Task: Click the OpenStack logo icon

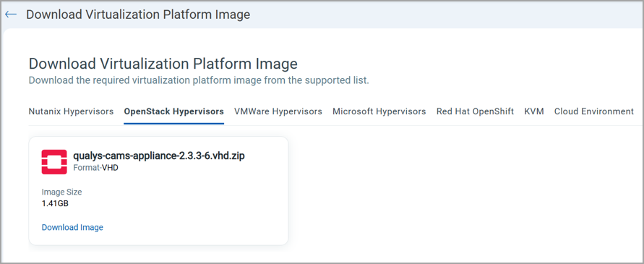Action: coord(54,162)
